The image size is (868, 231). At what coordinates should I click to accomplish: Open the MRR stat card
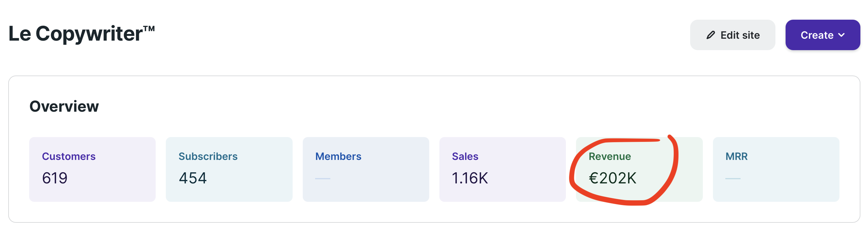coord(776,169)
